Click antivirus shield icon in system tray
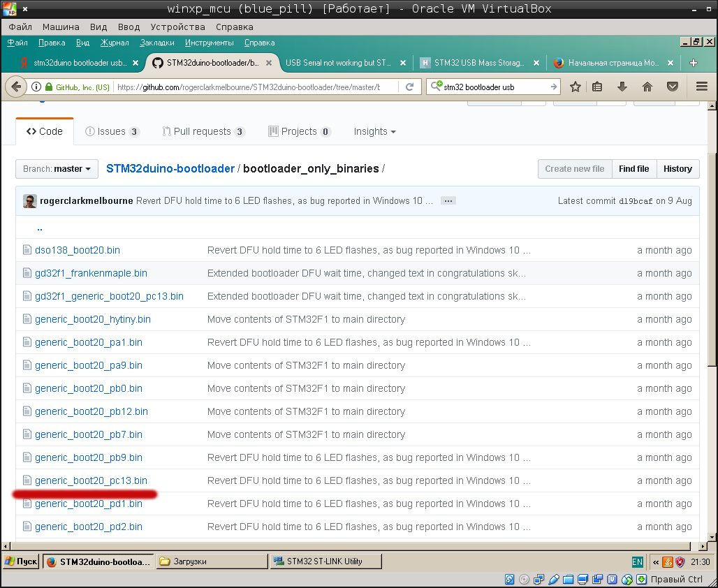Viewport: 718px width, 588px height. click(680, 562)
